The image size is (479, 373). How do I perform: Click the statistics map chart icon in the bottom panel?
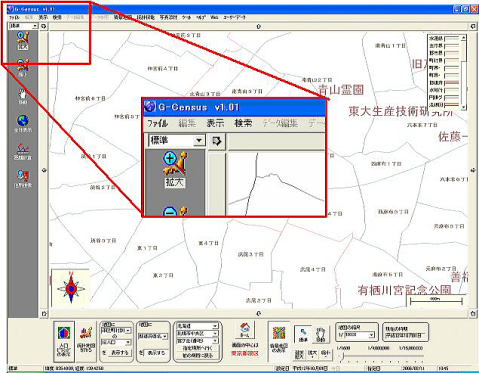coord(86,334)
